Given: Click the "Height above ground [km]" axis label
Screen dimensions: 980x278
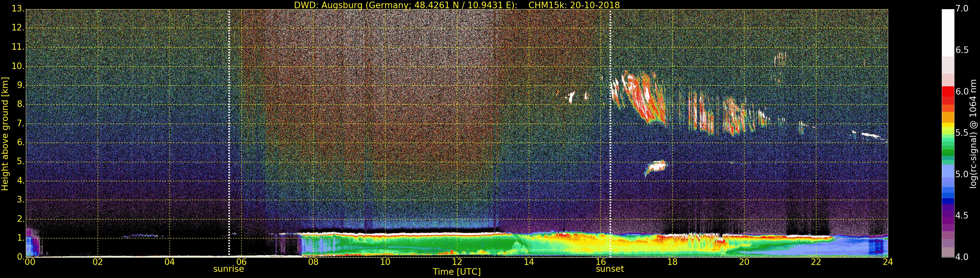Looking at the screenshot, I should point(5,134).
